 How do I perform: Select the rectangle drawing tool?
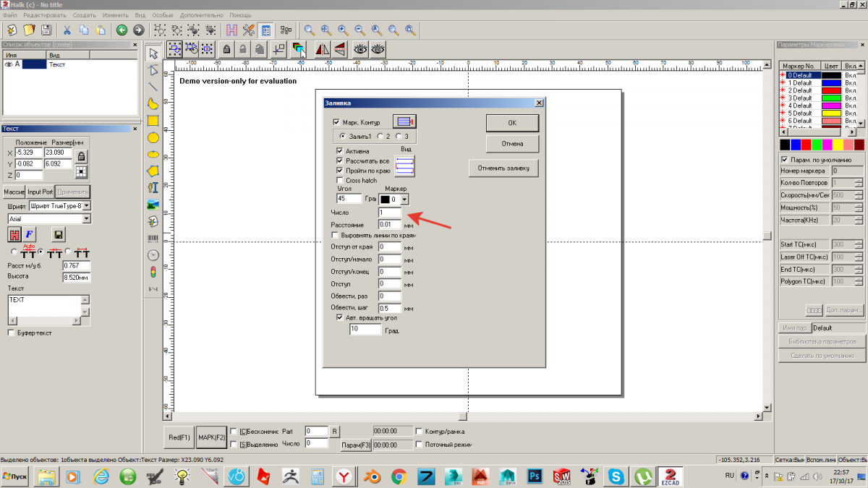coord(153,121)
